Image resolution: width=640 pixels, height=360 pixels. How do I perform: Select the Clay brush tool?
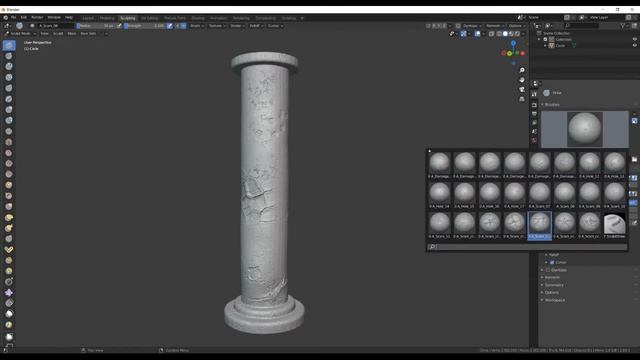point(9,67)
